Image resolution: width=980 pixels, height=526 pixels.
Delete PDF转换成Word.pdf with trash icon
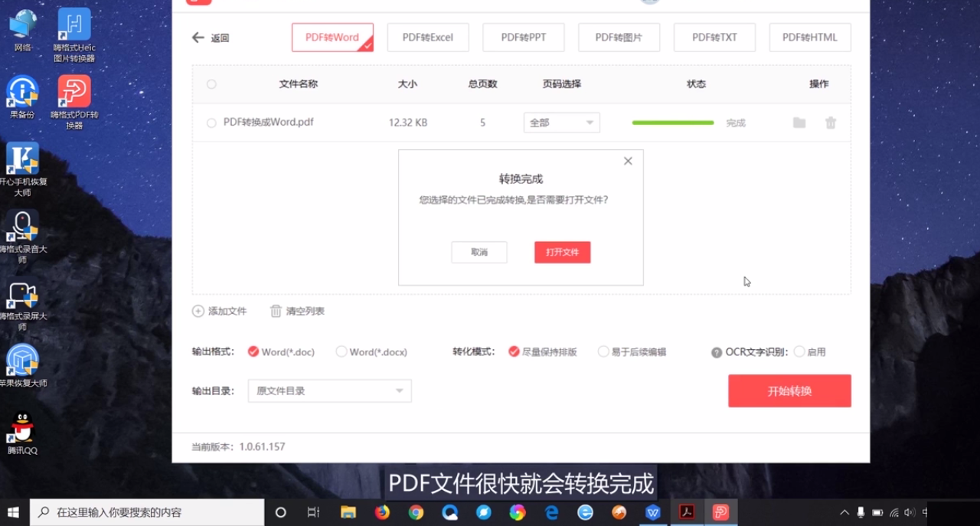831,123
